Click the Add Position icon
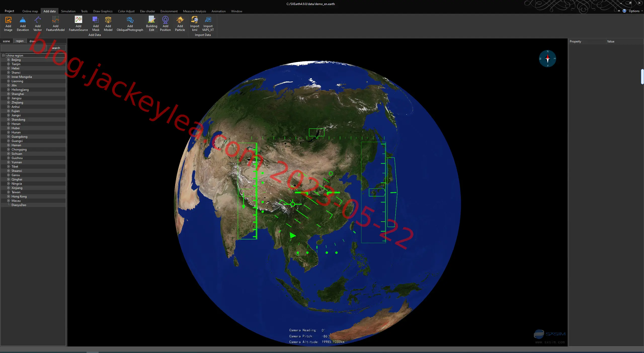The width and height of the screenshot is (644, 353). 165,24
